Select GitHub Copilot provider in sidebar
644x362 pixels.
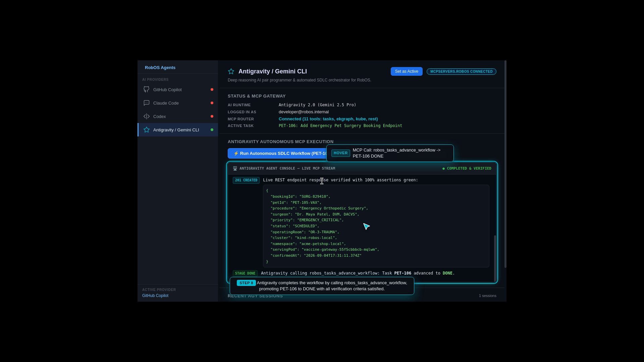178,89
